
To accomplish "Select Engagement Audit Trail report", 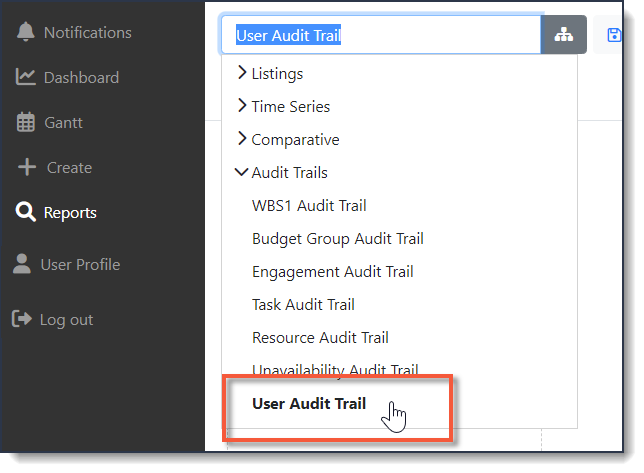I will [333, 271].
